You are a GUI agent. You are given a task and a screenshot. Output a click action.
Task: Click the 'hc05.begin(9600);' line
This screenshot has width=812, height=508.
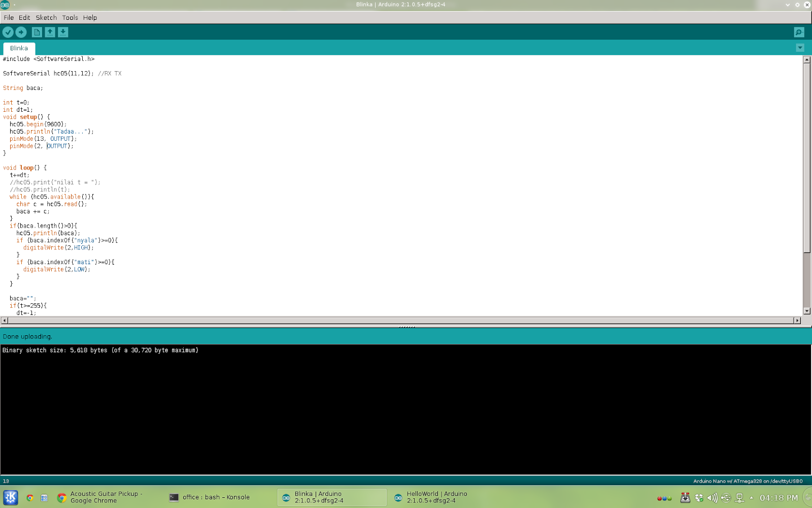38,124
